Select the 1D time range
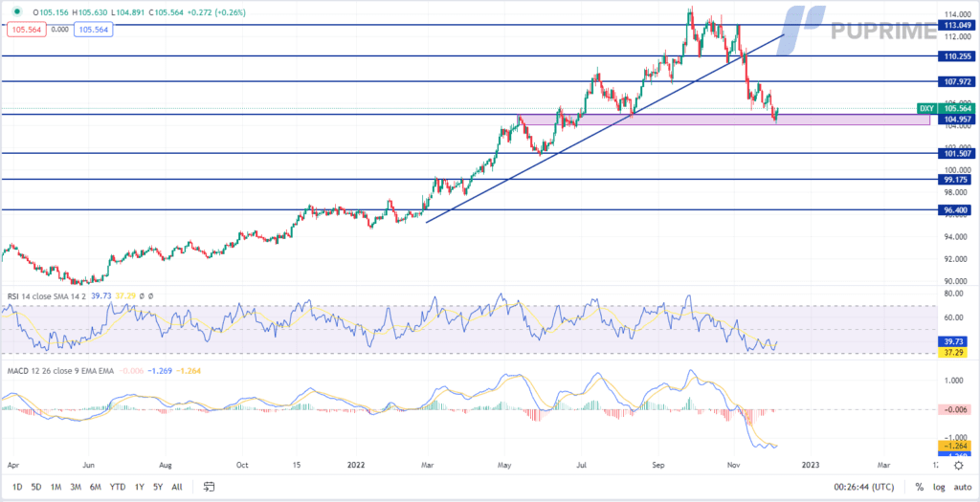 coord(18,487)
